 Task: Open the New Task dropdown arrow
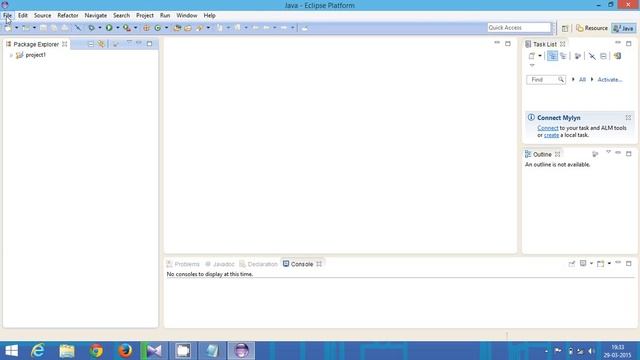540,56
